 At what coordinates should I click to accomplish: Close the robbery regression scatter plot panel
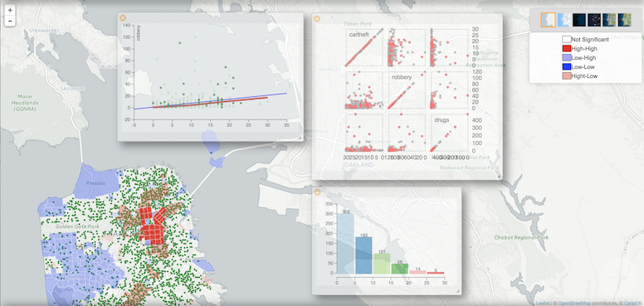pyautogui.click(x=123, y=17)
